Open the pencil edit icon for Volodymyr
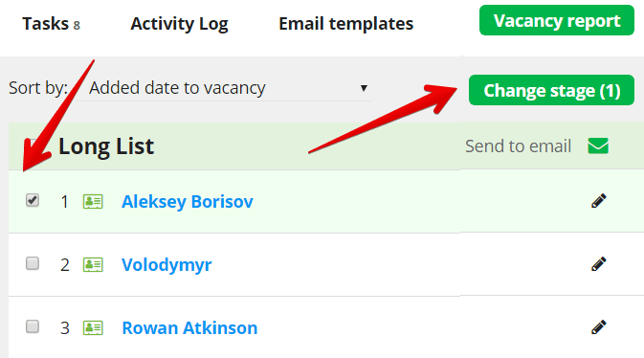Viewport: 644px width, 358px height. click(x=598, y=264)
